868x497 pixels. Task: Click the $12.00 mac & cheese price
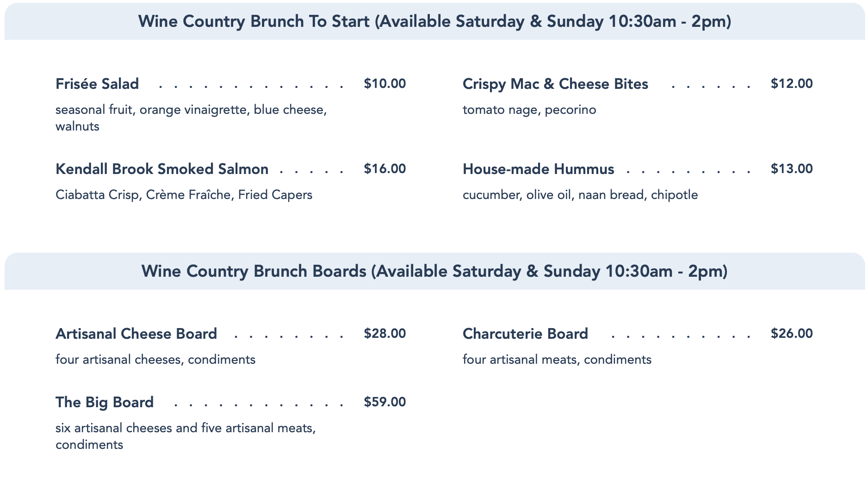click(791, 84)
